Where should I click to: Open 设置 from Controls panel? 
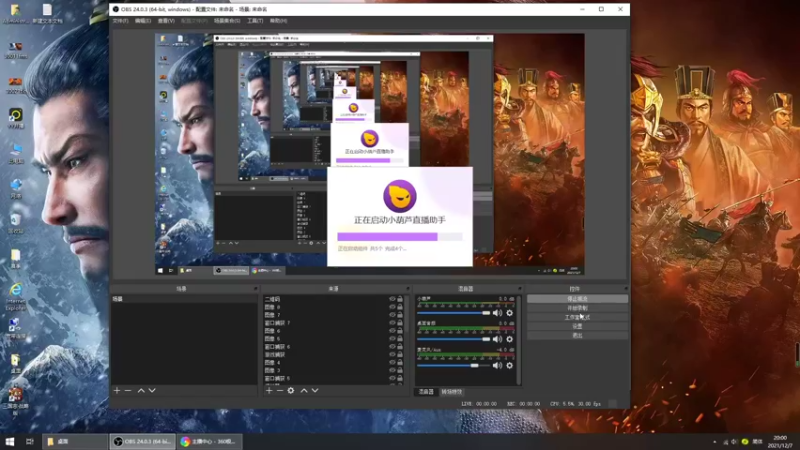click(x=577, y=326)
